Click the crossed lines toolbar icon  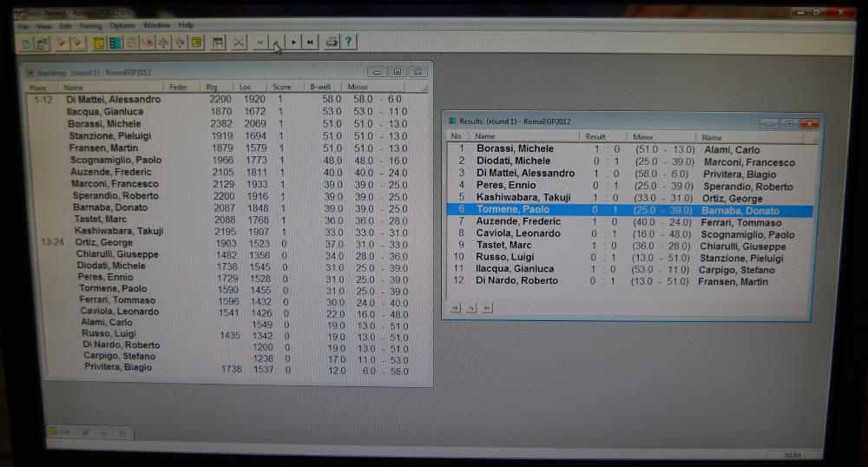click(239, 43)
